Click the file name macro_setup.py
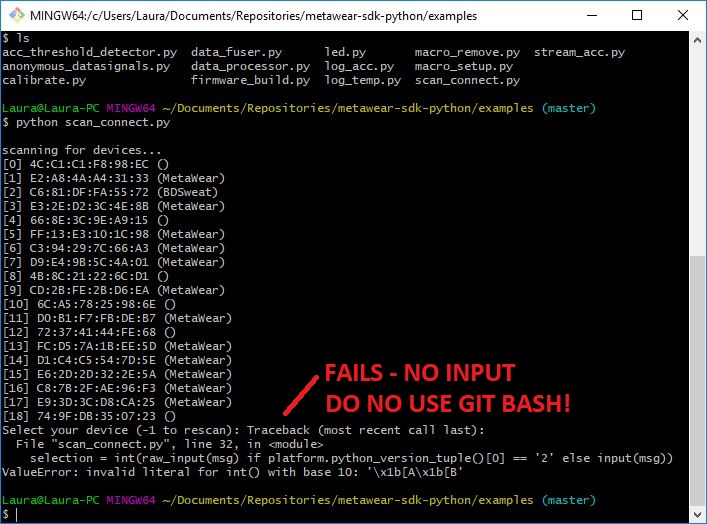 pyautogui.click(x=464, y=66)
